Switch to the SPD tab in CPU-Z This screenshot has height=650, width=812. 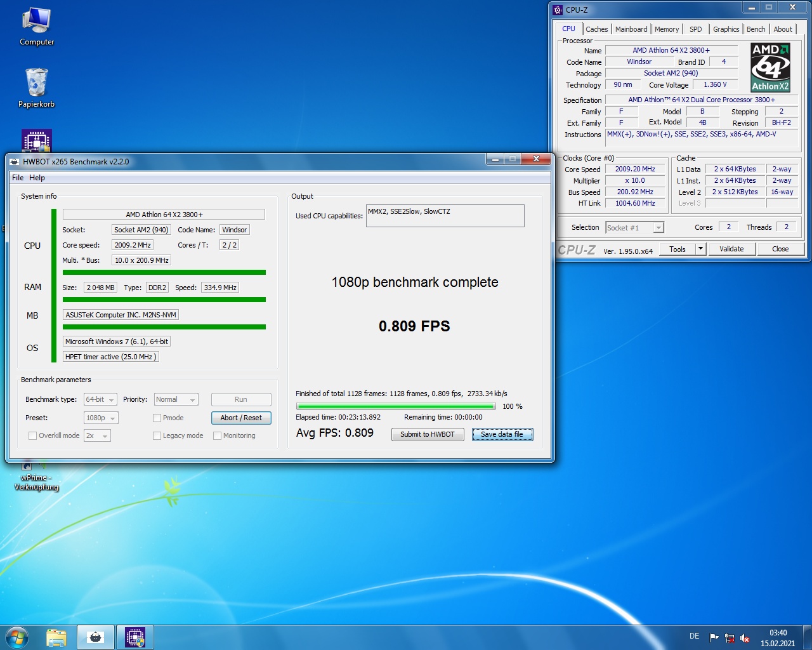pyautogui.click(x=695, y=29)
